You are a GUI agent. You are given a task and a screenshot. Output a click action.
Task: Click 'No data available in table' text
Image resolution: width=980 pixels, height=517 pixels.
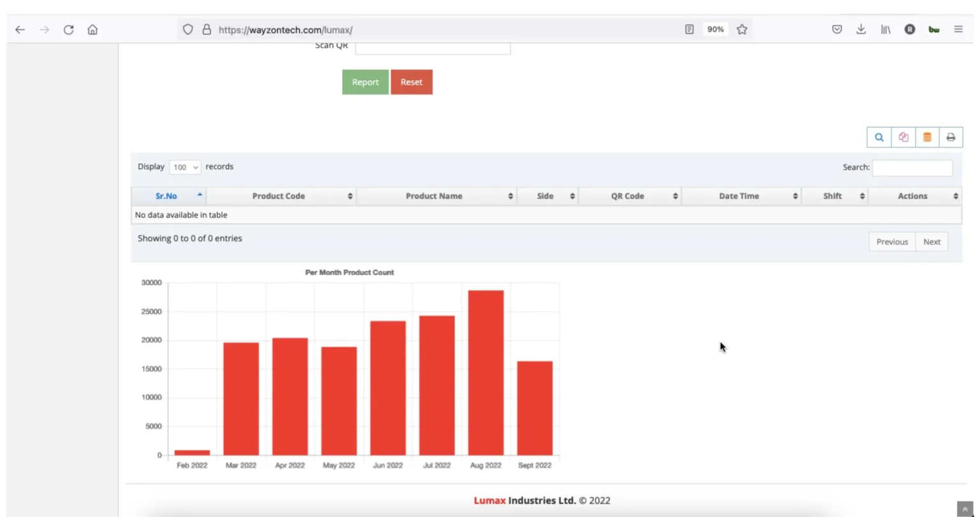tap(181, 215)
